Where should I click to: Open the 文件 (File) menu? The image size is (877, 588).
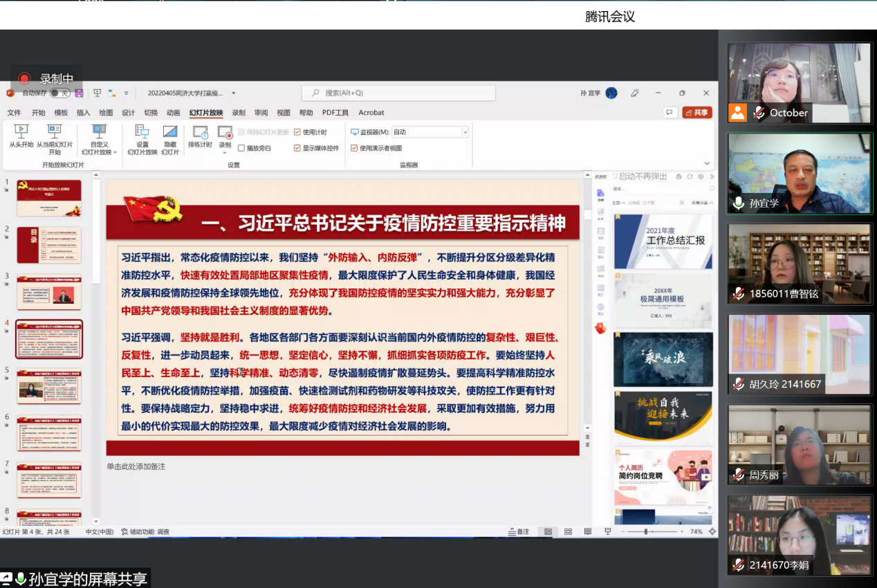click(14, 113)
